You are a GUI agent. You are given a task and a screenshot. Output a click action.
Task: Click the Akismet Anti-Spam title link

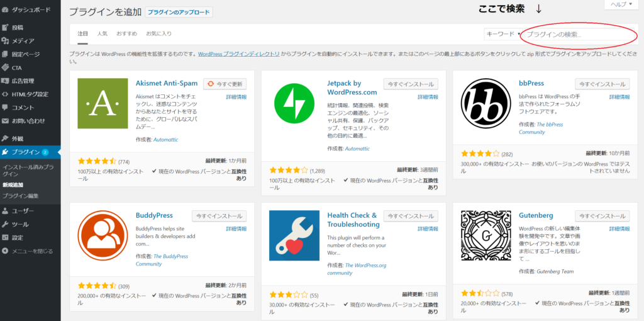coord(167,83)
